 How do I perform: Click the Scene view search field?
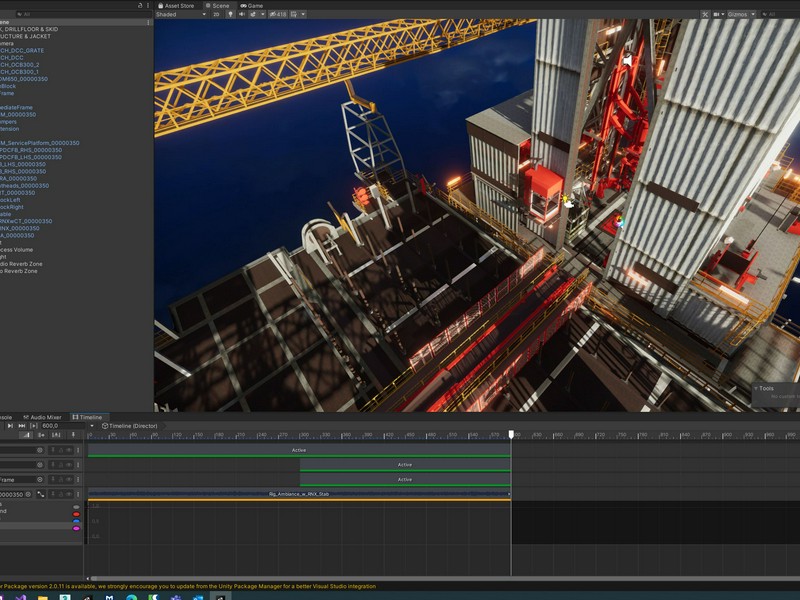coord(781,14)
